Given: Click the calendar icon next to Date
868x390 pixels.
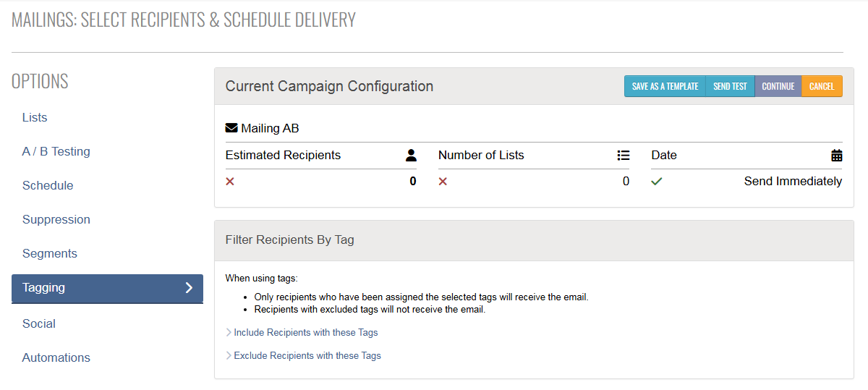Looking at the screenshot, I should tap(837, 155).
